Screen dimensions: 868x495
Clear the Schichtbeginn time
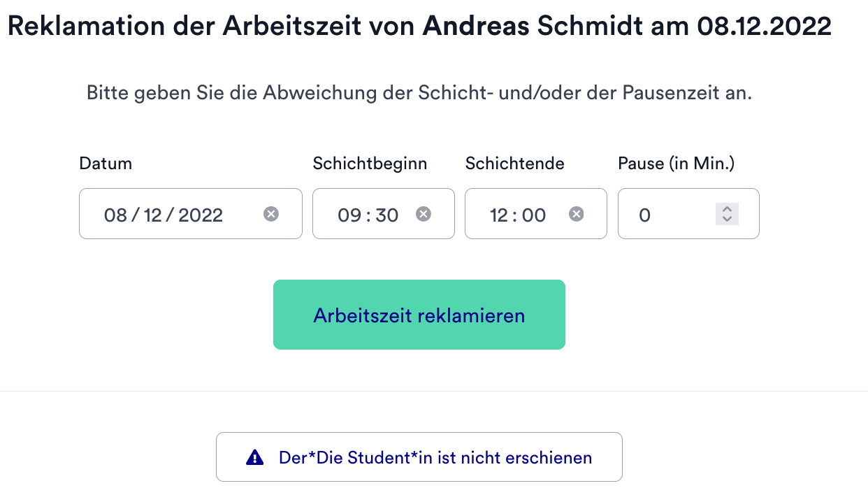[424, 214]
